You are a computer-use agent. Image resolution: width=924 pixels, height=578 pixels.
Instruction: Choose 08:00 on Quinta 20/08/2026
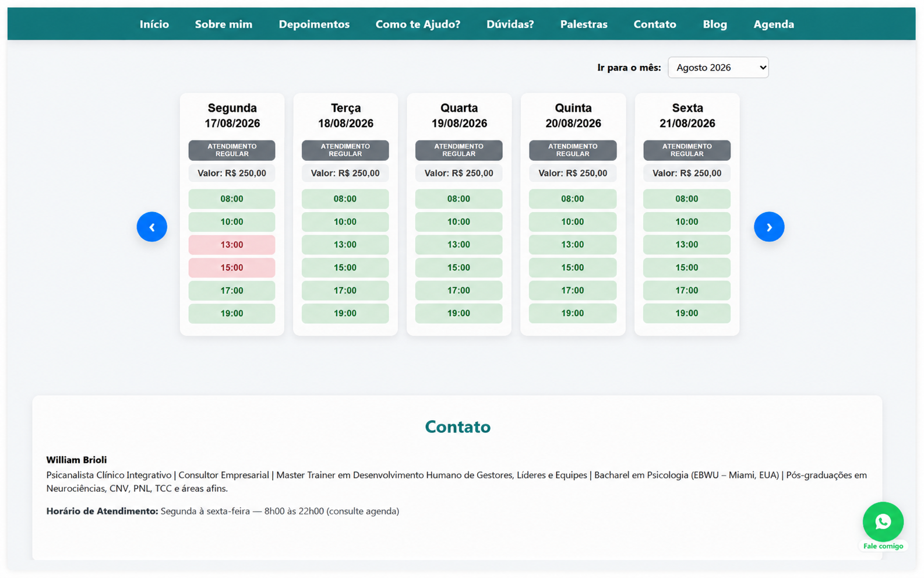click(x=573, y=199)
